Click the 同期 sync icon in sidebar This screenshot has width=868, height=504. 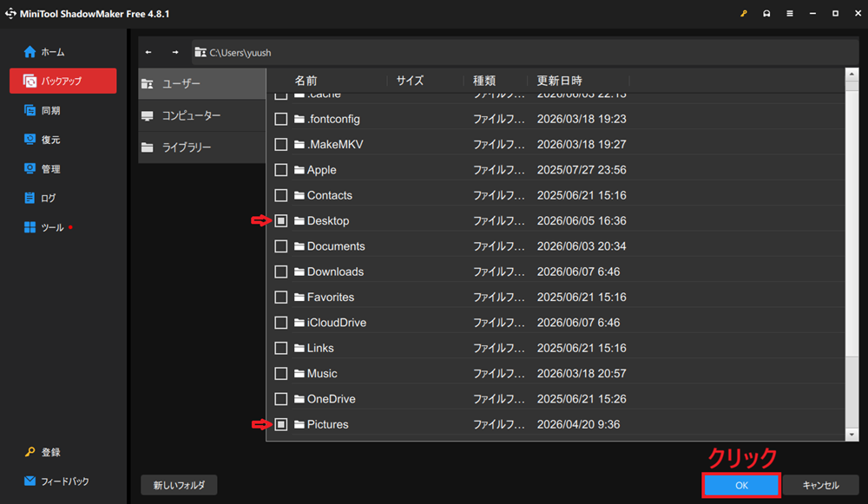tap(30, 110)
